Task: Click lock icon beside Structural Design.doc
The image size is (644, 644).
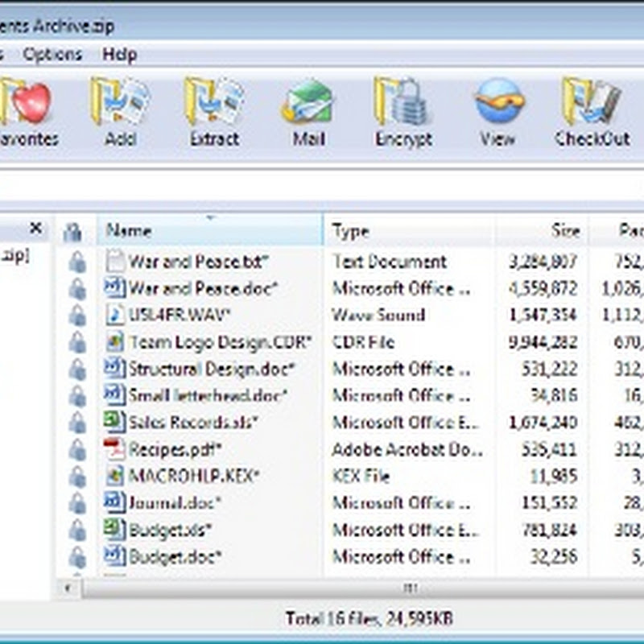Action: (x=77, y=369)
